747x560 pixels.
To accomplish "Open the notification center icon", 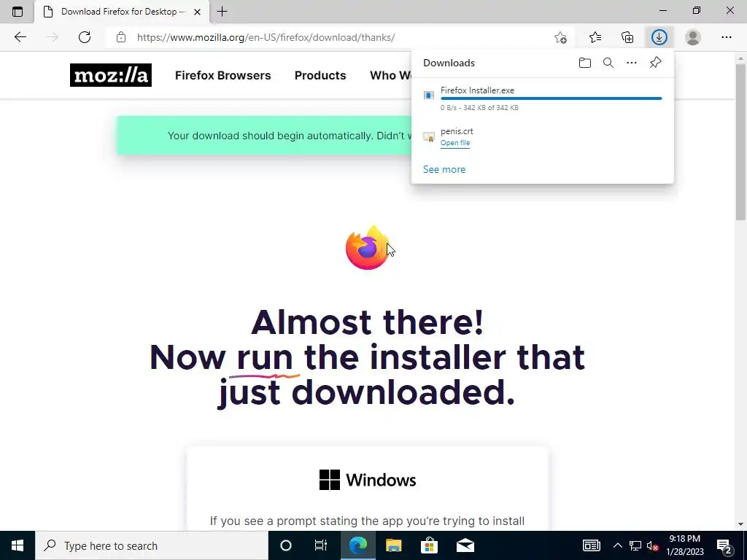I will pos(724,545).
